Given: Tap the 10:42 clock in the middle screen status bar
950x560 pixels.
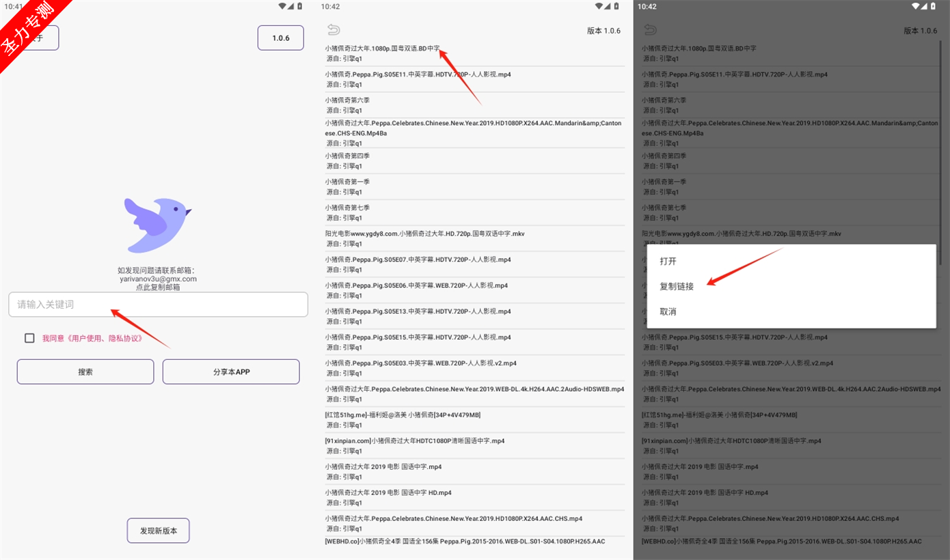Looking at the screenshot, I should click(330, 6).
